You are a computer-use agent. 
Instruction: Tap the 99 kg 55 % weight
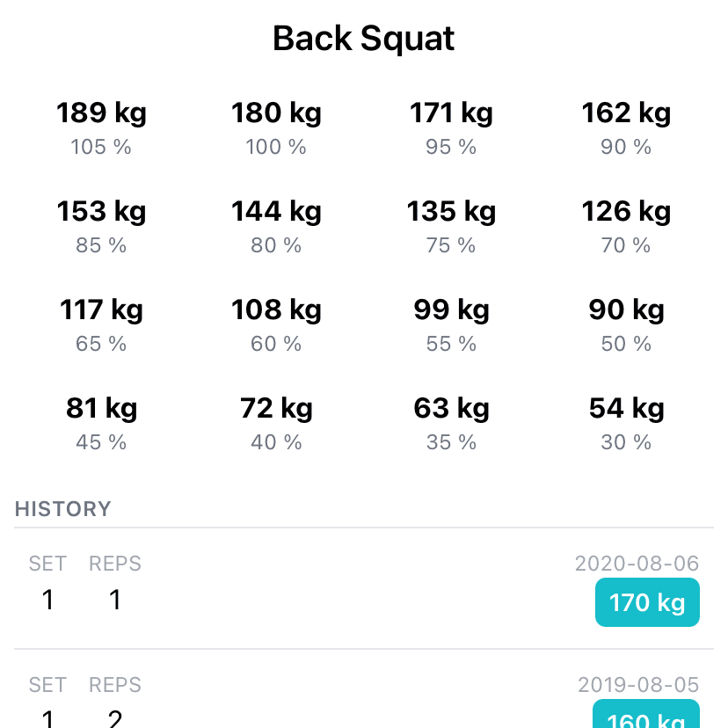coord(451,324)
